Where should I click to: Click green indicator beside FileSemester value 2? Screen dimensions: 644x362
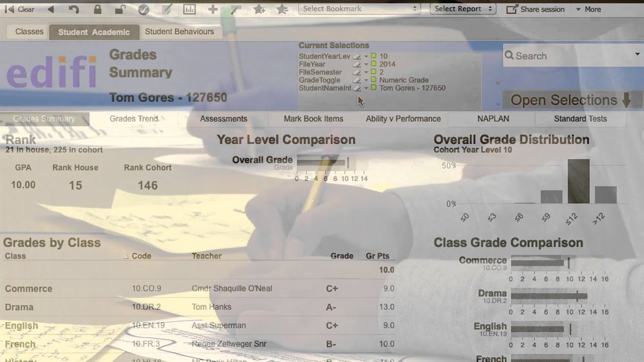tap(373, 72)
